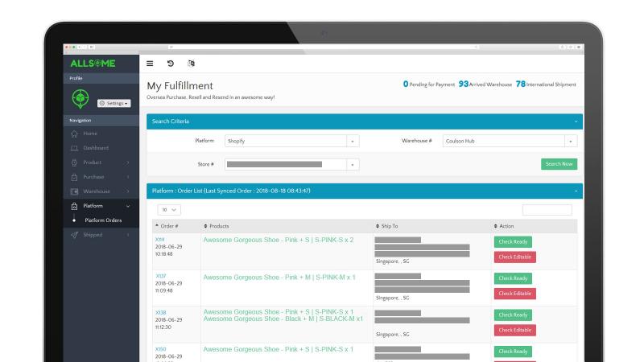Expand the Product submenu chevron

(x=128, y=162)
